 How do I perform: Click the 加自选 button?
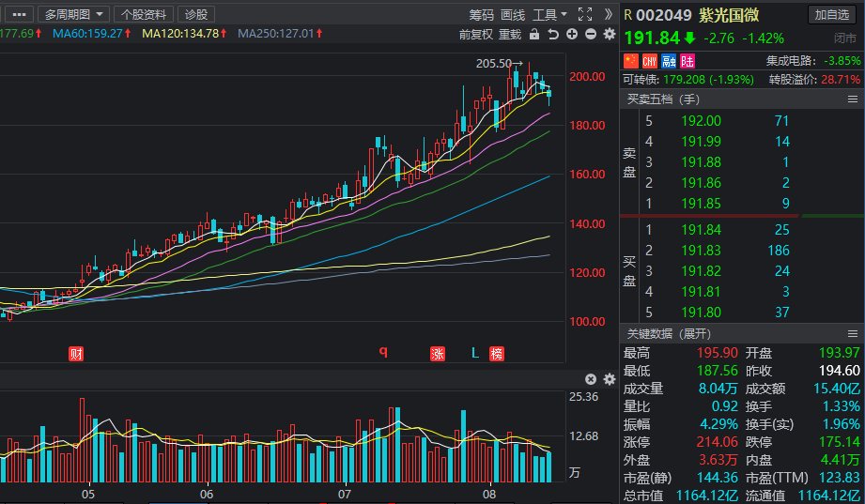pyautogui.click(x=832, y=15)
